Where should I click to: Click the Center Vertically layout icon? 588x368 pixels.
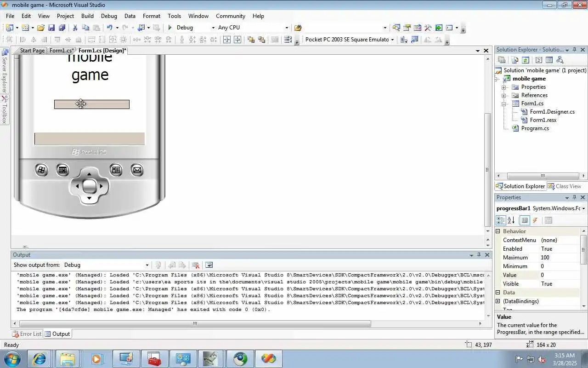[x=237, y=40]
